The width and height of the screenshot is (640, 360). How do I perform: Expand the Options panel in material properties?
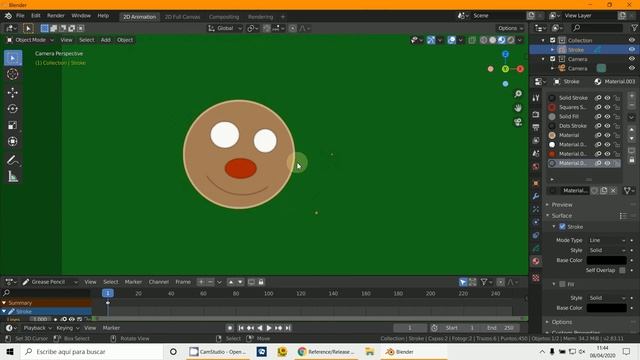click(x=562, y=322)
